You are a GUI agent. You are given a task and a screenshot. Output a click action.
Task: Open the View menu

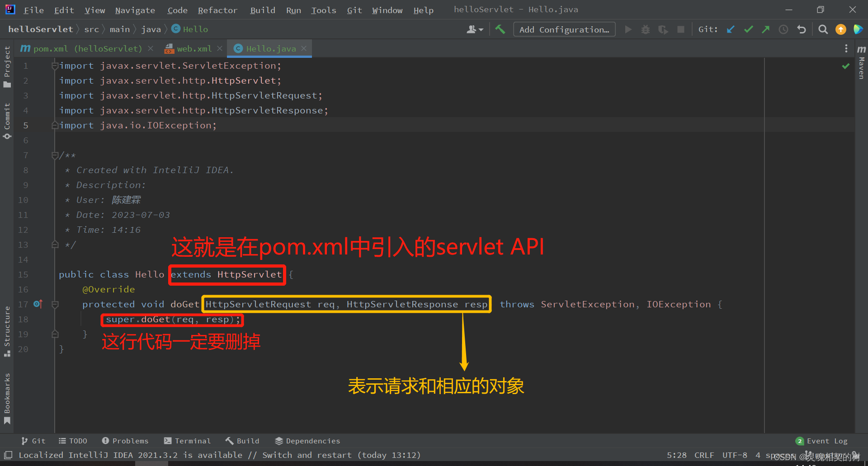(94, 10)
